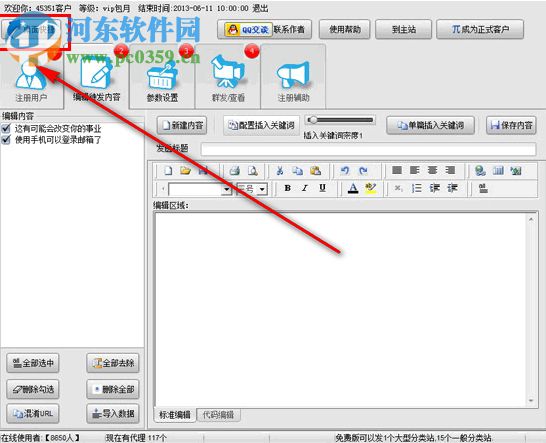Choose font color (red A icon)
Viewport: 546px width, 443px height.
tap(353, 188)
